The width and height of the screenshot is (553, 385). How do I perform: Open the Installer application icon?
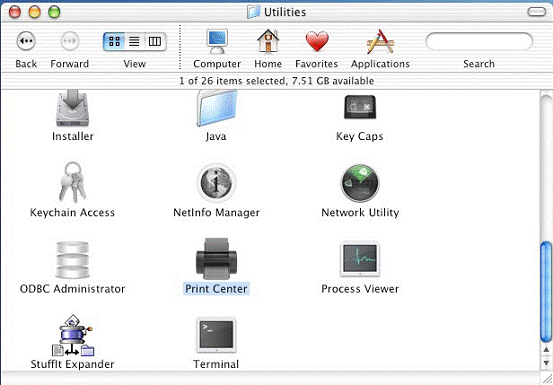(72, 108)
